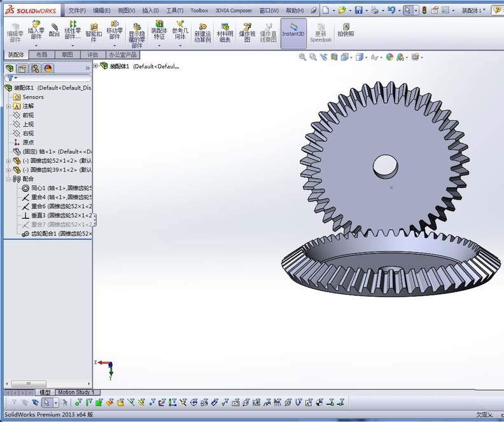Click the Open file icon

pyautogui.click(x=342, y=10)
